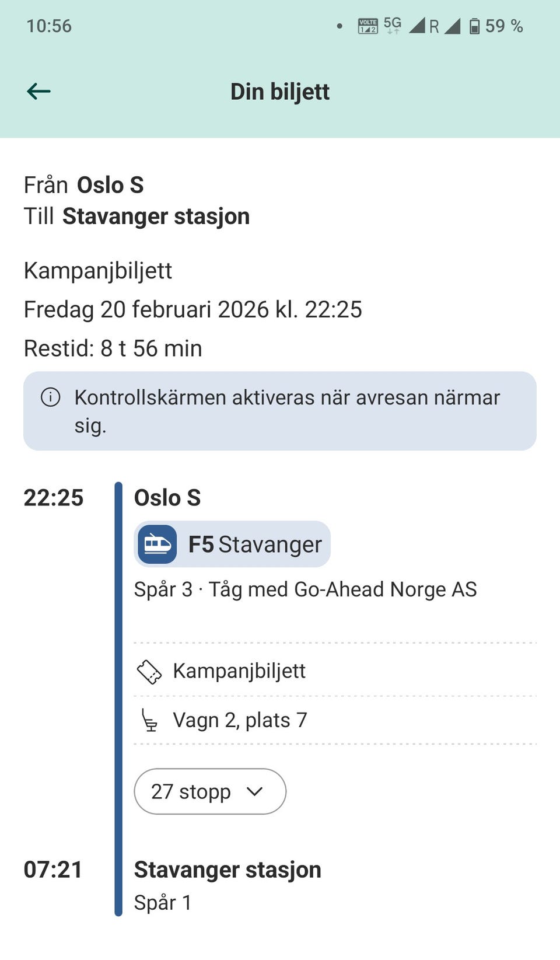Tap the Stavanger stasjon arrival heading
This screenshot has width=560, height=960.
tap(228, 870)
